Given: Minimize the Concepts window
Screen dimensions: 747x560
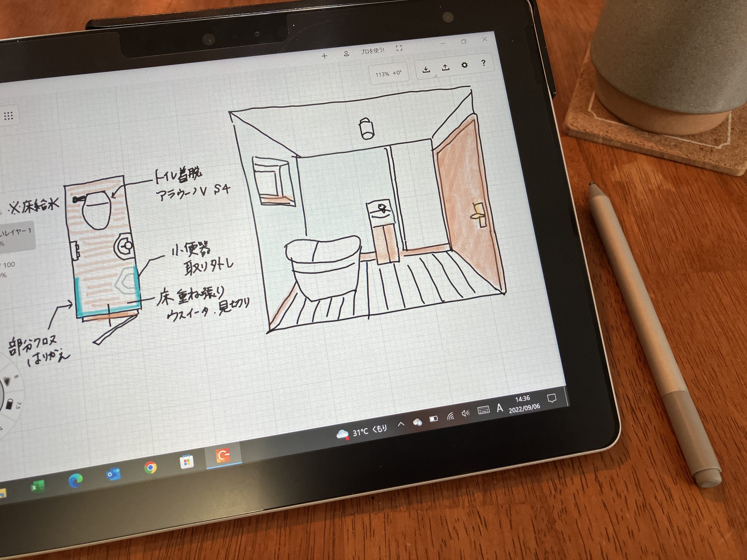Looking at the screenshot, I should tap(443, 43).
